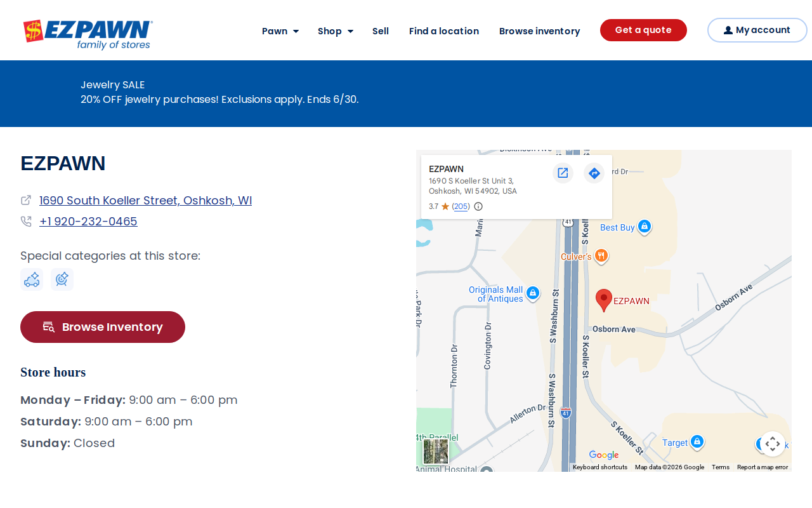Click the orange rating star on map card
The image size is (812, 508).
click(x=445, y=206)
